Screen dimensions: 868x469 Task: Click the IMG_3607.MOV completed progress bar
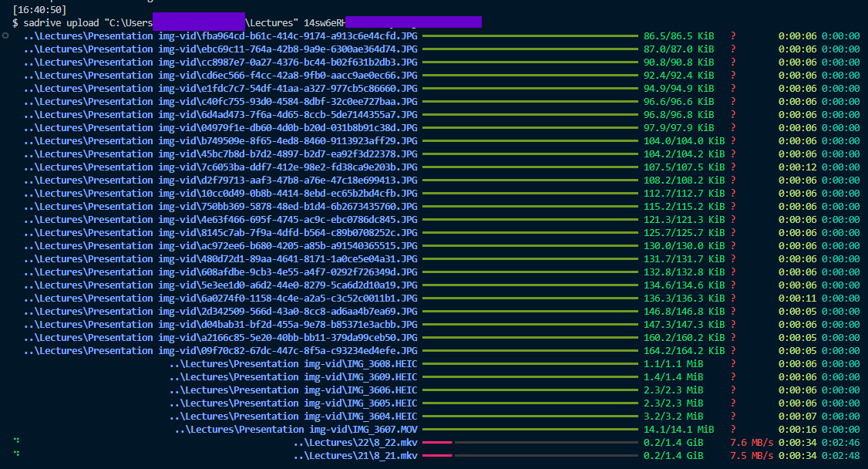click(530, 429)
